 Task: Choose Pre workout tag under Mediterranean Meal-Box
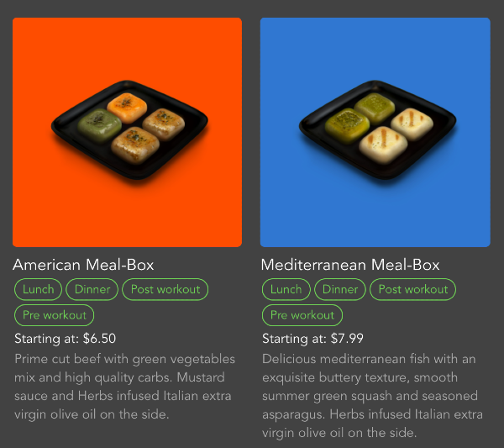302,315
